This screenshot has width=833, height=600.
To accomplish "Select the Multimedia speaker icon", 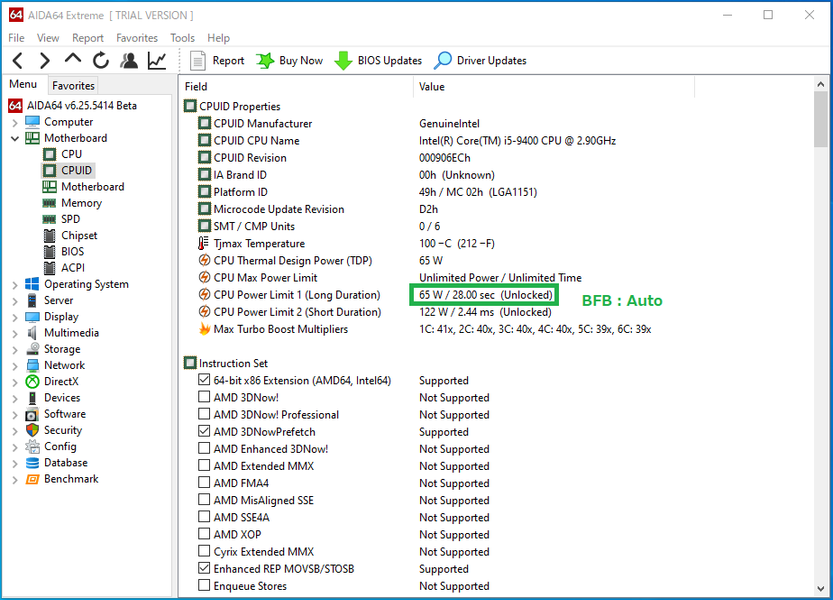I will [32, 333].
